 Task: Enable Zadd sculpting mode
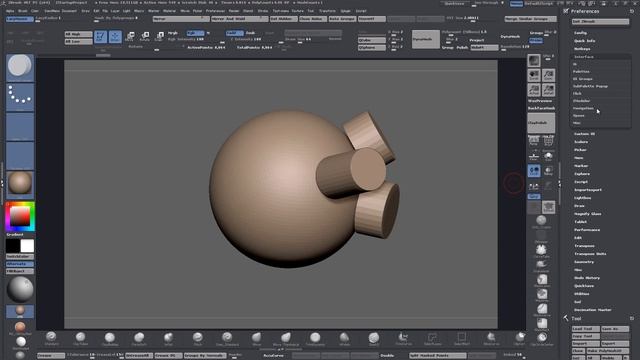coord(234,33)
